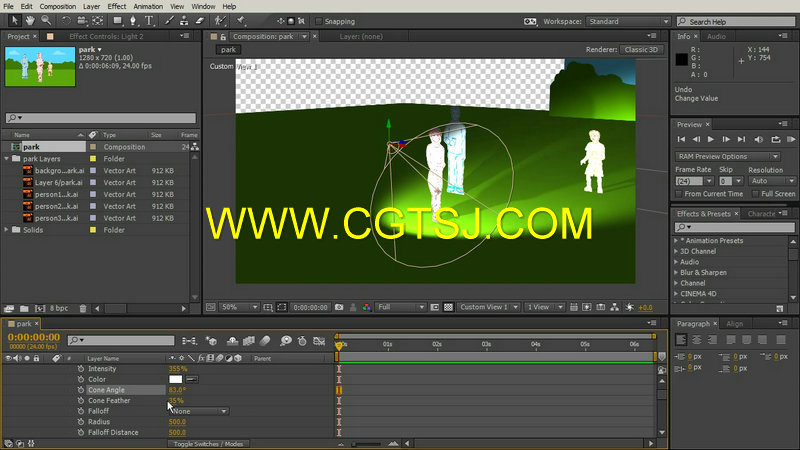Click the park composition thumbnail

point(40,66)
